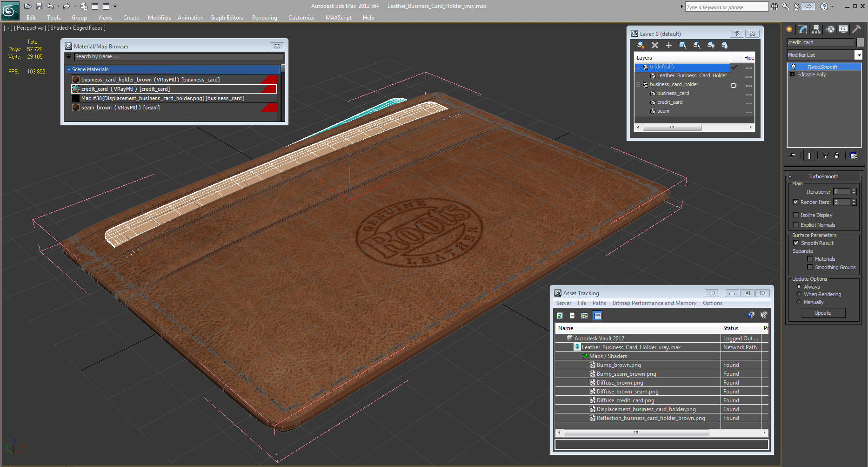Click Delete layer X icon in Layer dialog
The width and height of the screenshot is (868, 467).
point(655,45)
